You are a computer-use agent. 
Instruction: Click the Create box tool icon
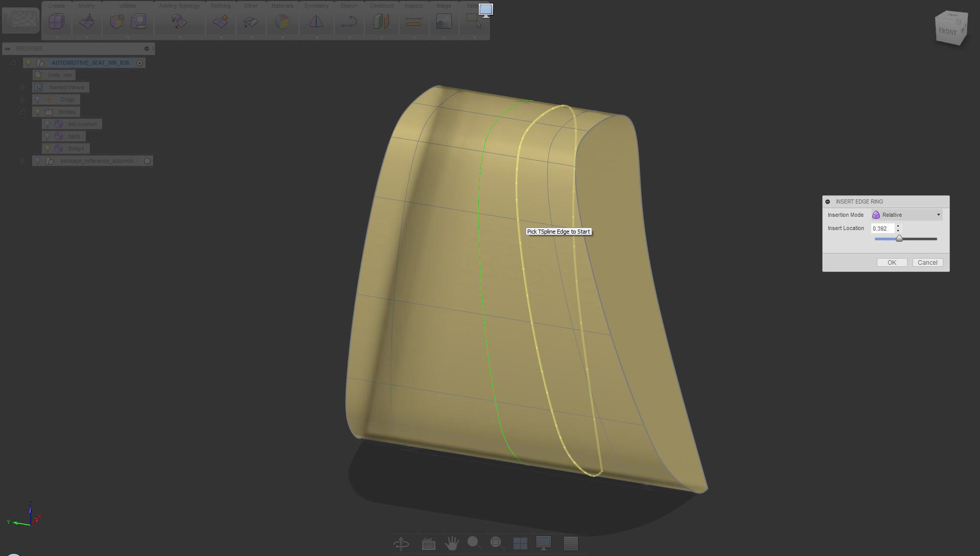coord(57,21)
